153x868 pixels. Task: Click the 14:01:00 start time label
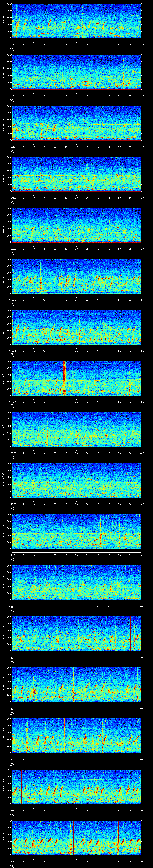(x=12, y=44)
